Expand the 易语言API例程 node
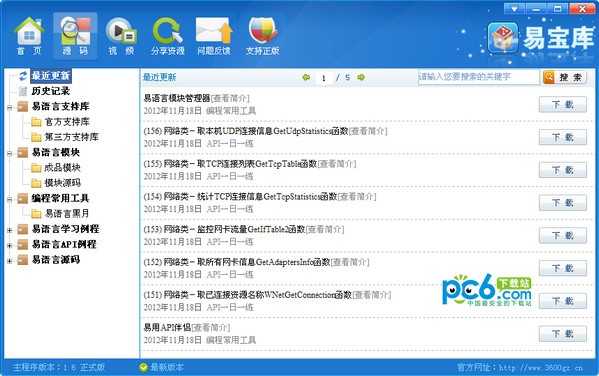This screenshot has height=376, width=599. (x=10, y=246)
